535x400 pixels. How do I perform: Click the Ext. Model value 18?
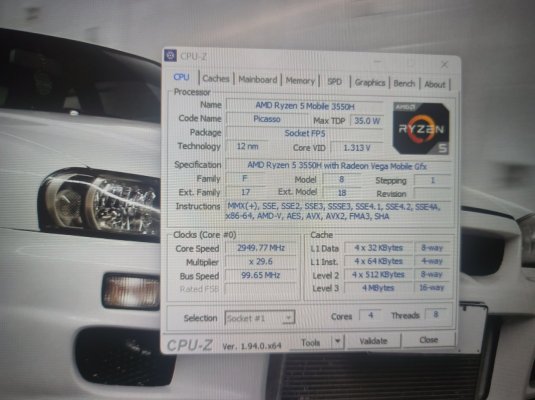[x=342, y=193]
